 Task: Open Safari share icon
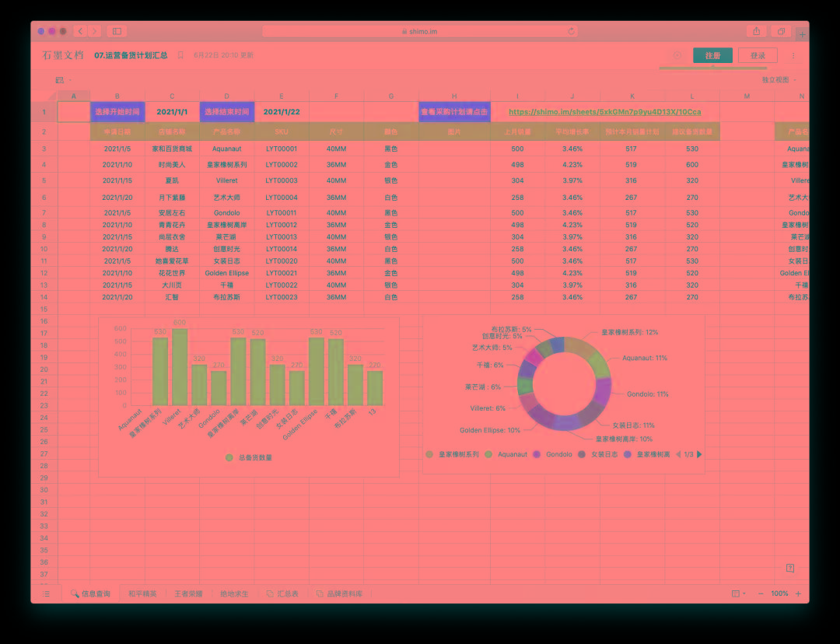[757, 31]
